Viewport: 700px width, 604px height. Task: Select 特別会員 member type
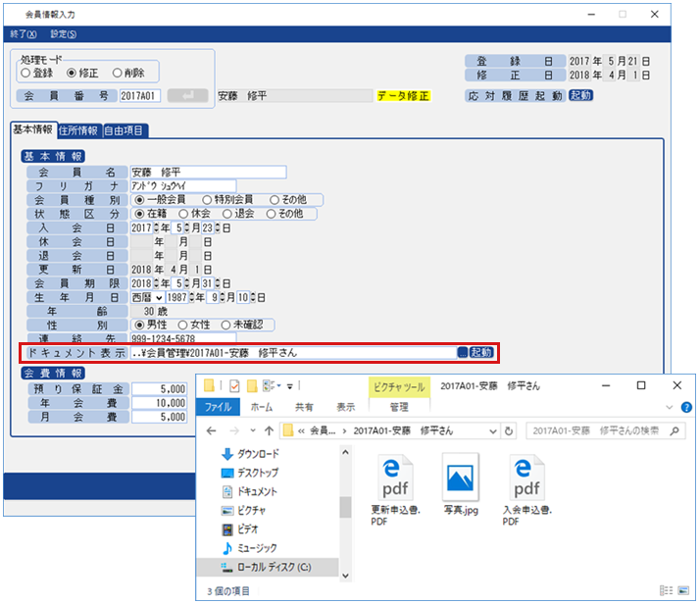click(x=227, y=200)
